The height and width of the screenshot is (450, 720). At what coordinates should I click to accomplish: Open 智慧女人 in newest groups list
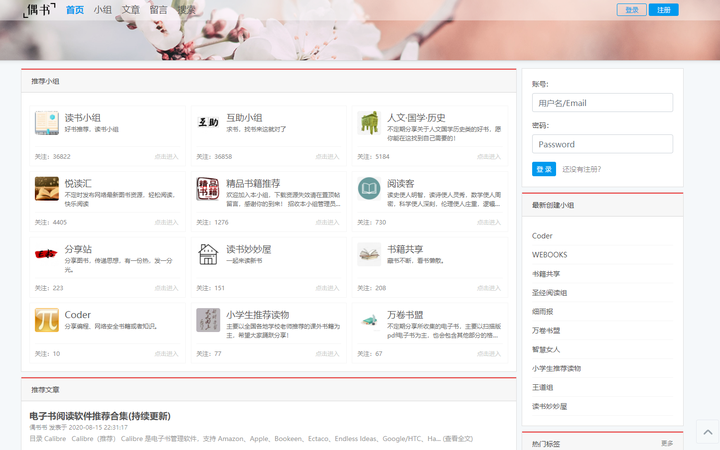point(546,349)
